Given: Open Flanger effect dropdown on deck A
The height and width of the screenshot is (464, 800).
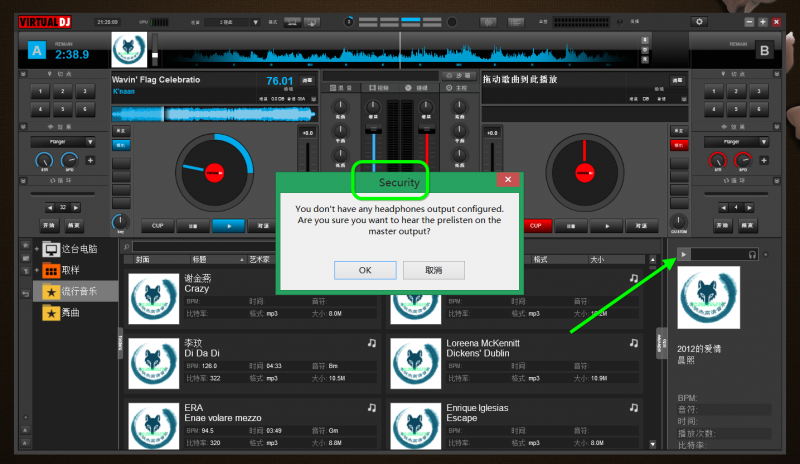Looking at the screenshot, I should pos(90,142).
